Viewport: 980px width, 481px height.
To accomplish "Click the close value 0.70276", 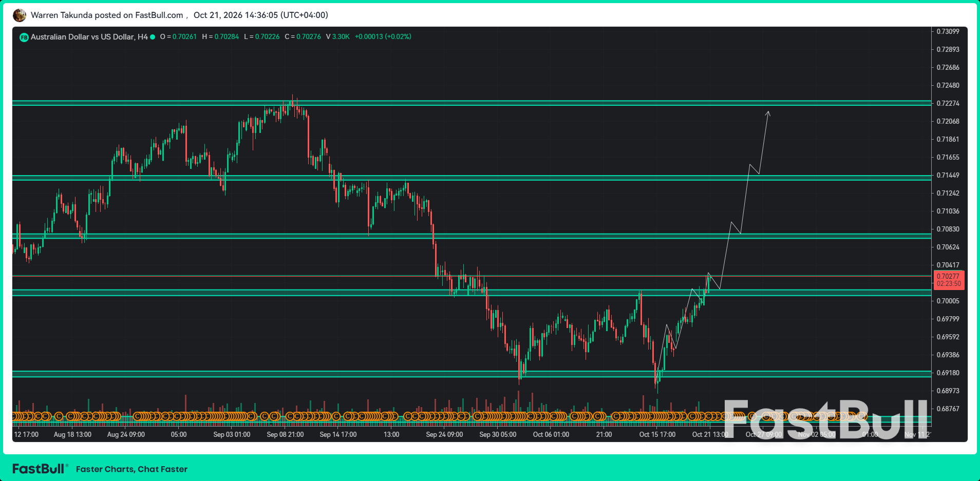I will point(309,37).
